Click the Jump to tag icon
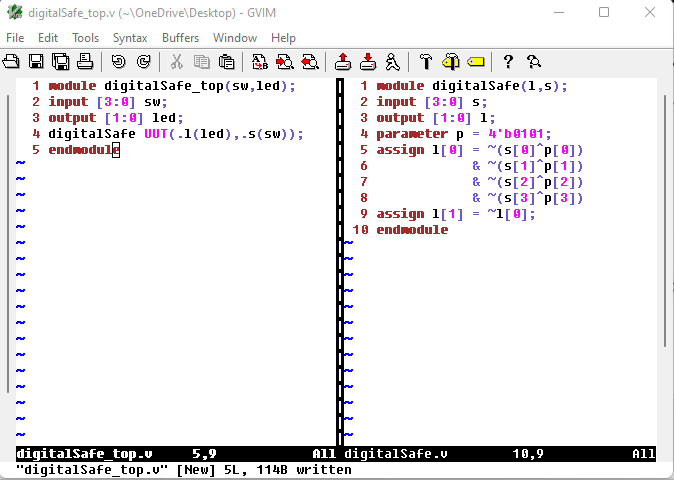The width and height of the screenshot is (674, 480). tap(476, 62)
